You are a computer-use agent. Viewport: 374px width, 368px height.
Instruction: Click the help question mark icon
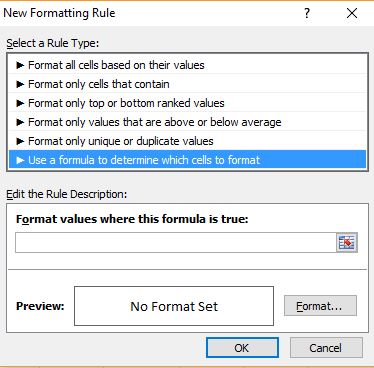coord(307,13)
